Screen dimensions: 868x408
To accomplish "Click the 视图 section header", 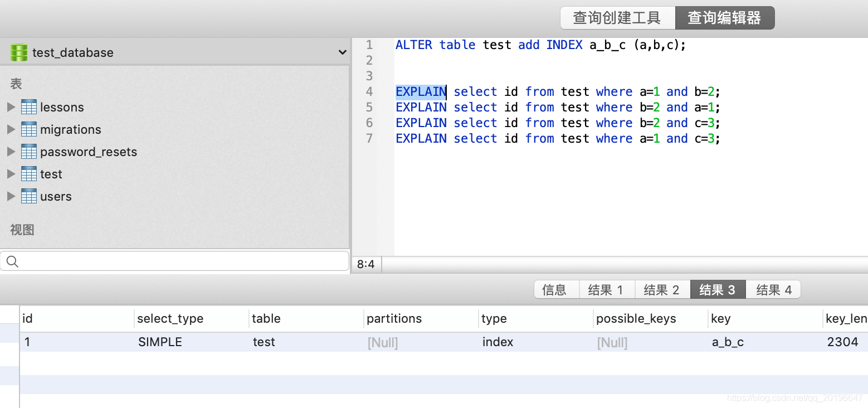I will coord(22,230).
